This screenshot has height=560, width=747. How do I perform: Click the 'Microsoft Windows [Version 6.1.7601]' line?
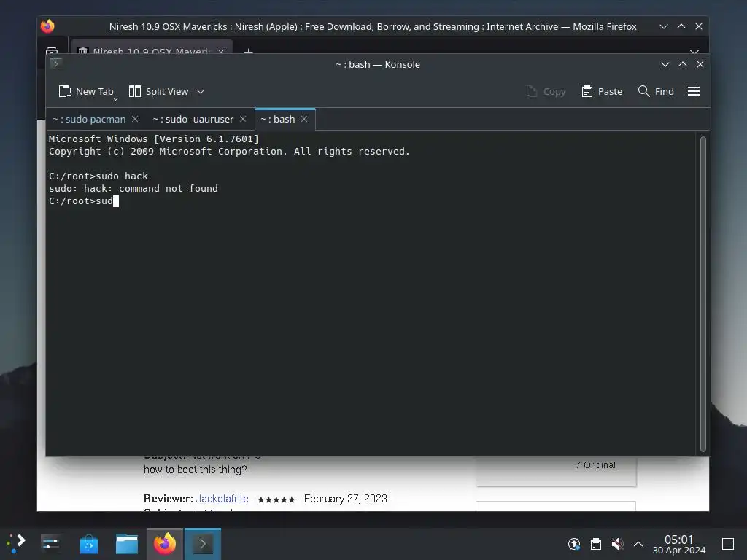pos(154,139)
